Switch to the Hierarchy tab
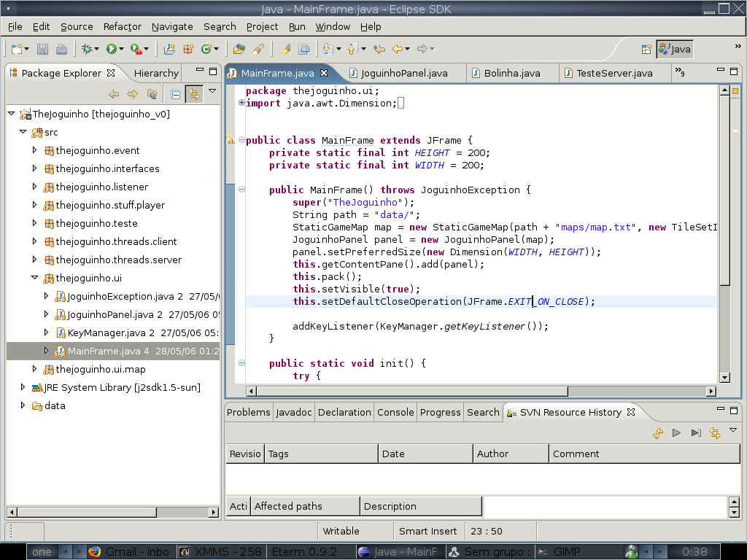 [156, 73]
